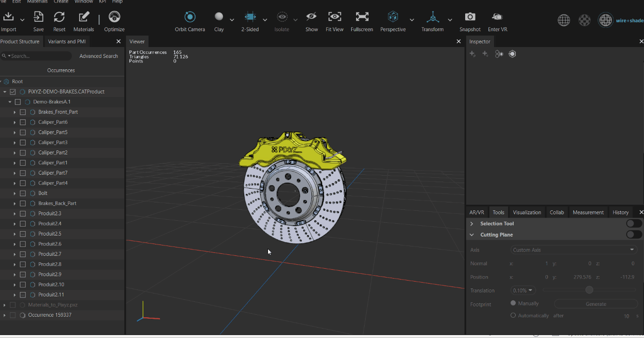Click the 2-Sided rendering icon
The height and width of the screenshot is (338, 644).
(x=250, y=17)
